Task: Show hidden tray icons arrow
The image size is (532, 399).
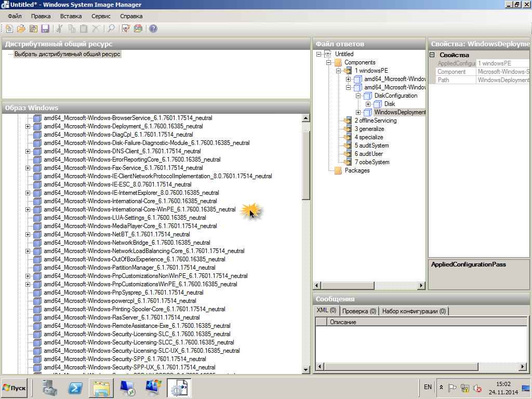Action: click(x=441, y=388)
